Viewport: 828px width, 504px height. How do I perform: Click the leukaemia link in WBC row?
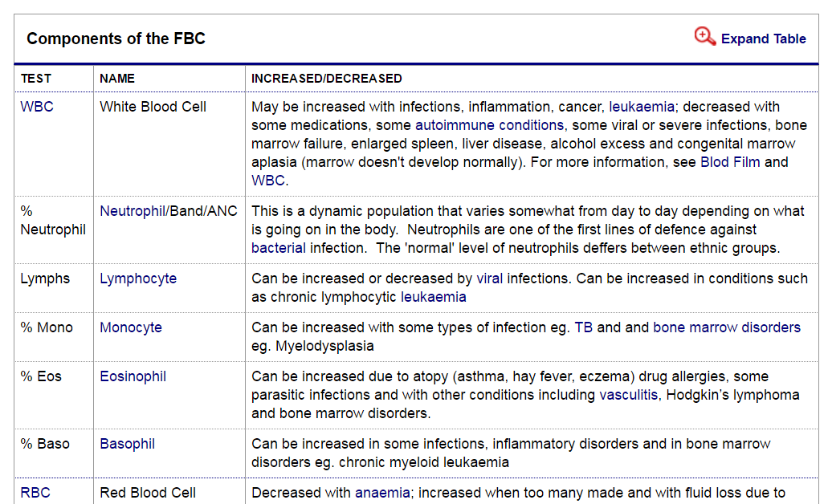642,107
